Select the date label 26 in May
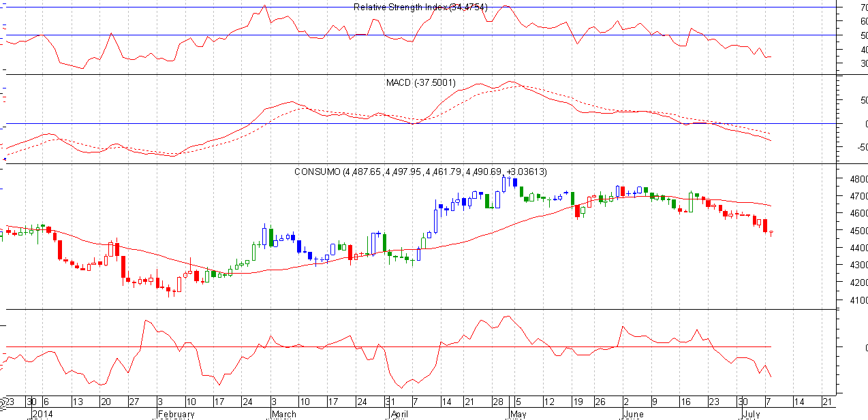This screenshot has width=868, height=420. 600,402
